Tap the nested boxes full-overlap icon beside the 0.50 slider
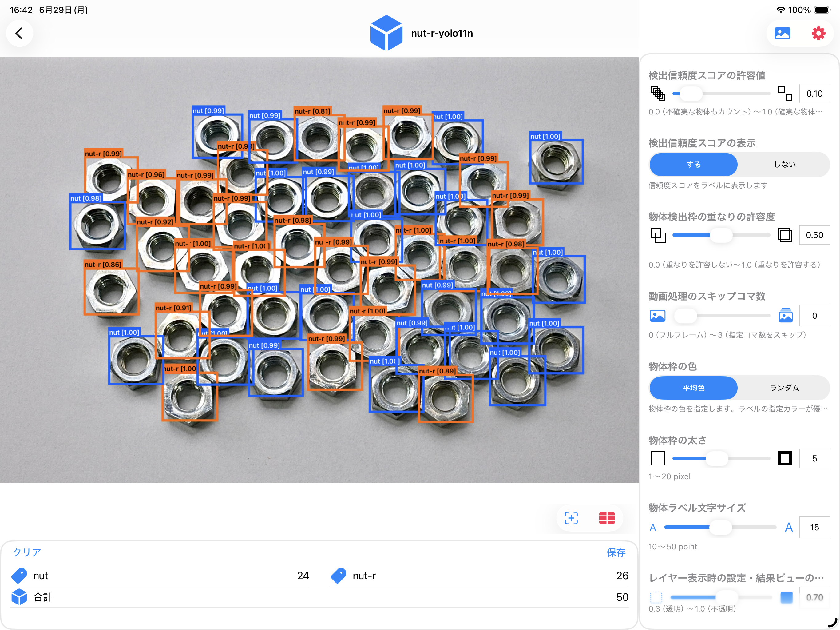Screen dimensions: 840x630 (x=785, y=235)
